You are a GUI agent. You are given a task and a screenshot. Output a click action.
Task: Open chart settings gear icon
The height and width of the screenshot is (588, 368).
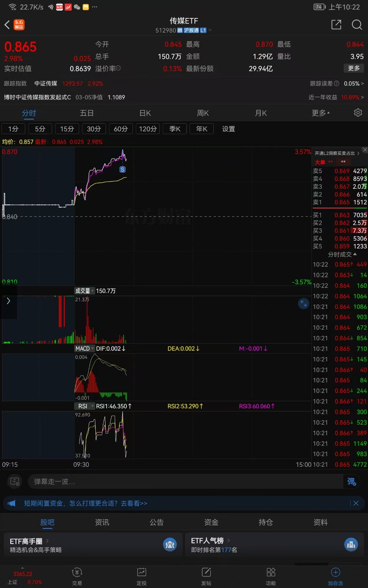[358, 113]
